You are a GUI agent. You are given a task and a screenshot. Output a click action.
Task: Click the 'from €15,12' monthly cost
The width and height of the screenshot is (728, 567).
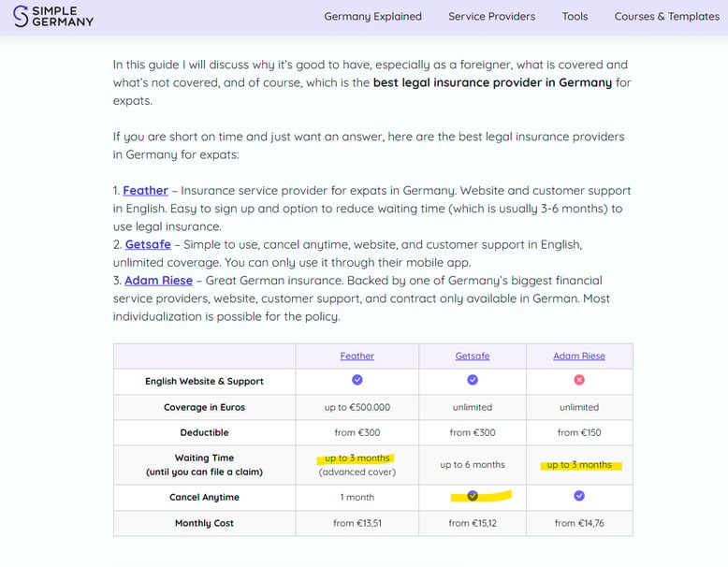(x=473, y=523)
